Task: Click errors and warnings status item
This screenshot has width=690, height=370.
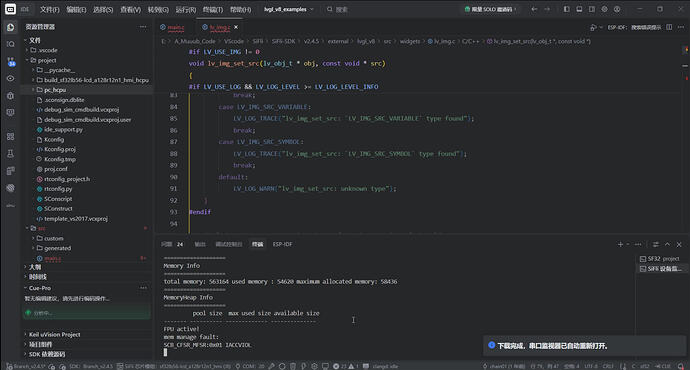Action: coord(345,366)
